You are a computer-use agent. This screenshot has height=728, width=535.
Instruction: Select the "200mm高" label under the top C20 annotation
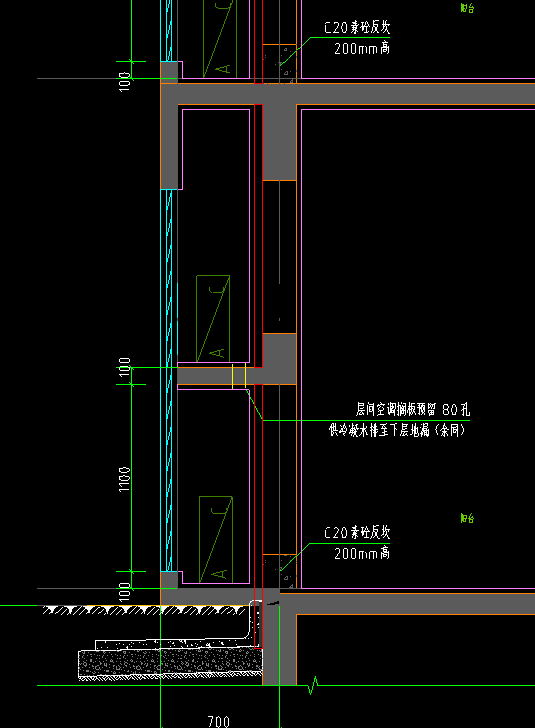(362, 48)
